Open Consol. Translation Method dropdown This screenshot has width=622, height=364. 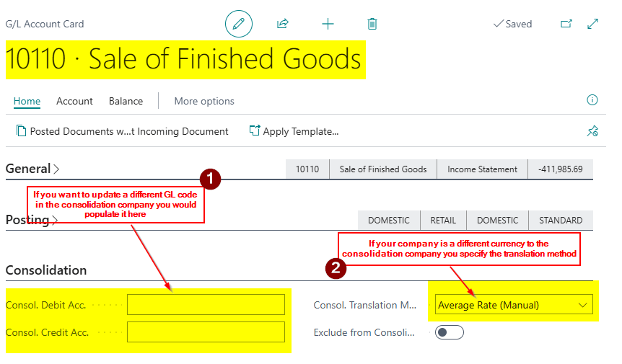click(x=514, y=305)
